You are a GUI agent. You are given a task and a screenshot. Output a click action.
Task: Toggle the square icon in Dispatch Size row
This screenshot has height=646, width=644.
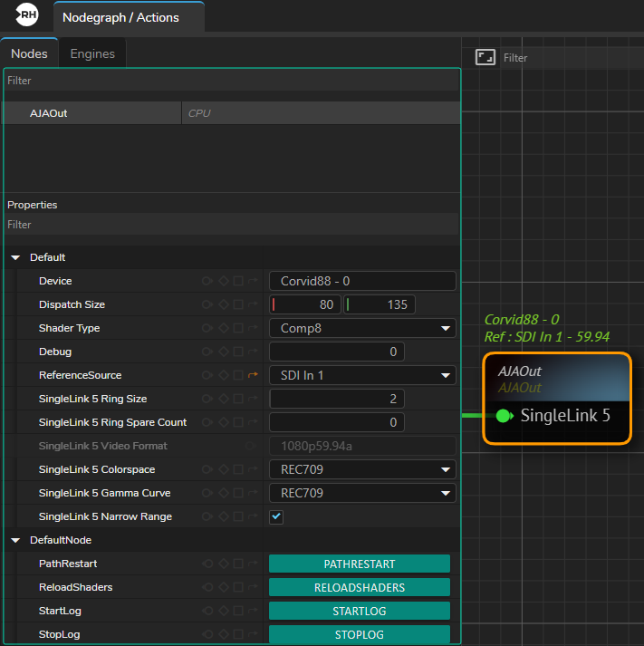pyautogui.click(x=238, y=304)
